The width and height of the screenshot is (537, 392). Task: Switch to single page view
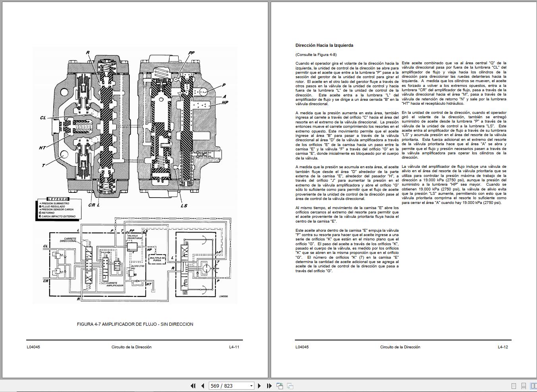tap(514, 386)
